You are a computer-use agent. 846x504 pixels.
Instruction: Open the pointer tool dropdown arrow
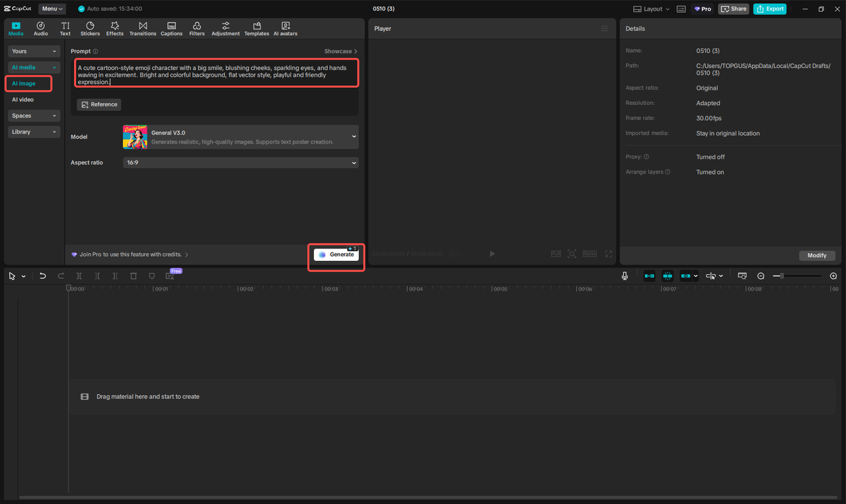click(24, 276)
